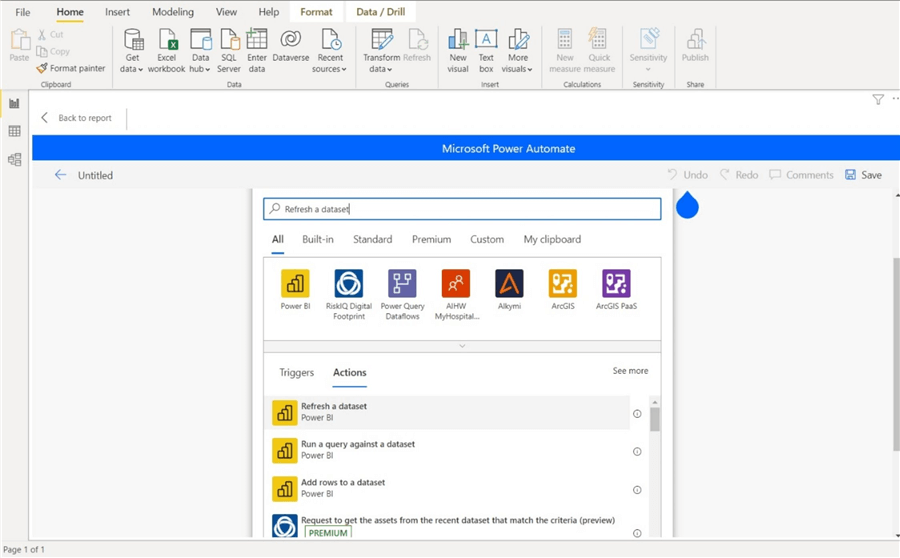Select the Power BI connector icon
The width and height of the screenshot is (900, 558).
click(295, 284)
